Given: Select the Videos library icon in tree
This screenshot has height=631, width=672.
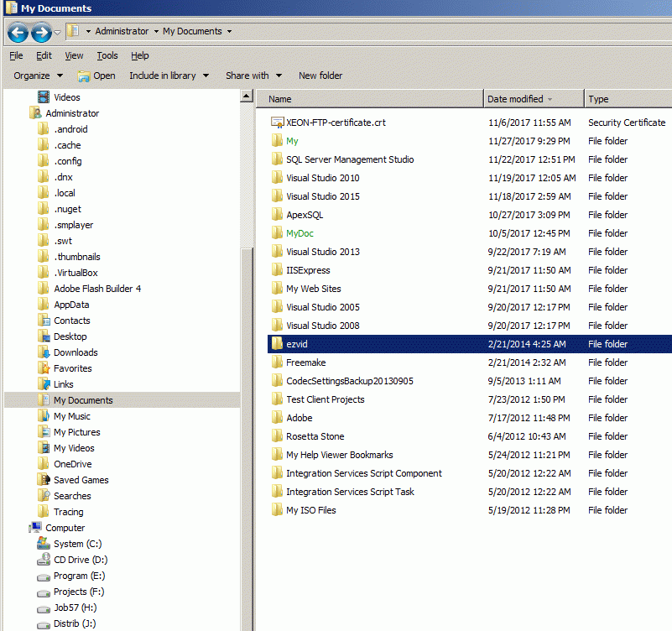Looking at the screenshot, I should 44,97.
